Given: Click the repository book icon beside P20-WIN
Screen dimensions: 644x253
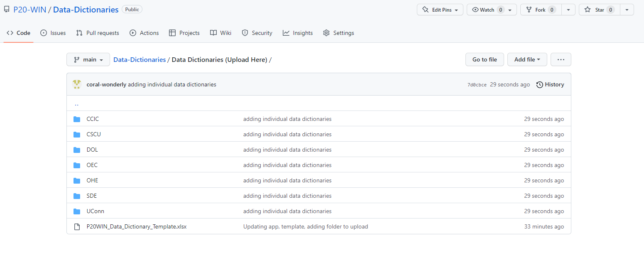Looking at the screenshot, I should [7, 9].
